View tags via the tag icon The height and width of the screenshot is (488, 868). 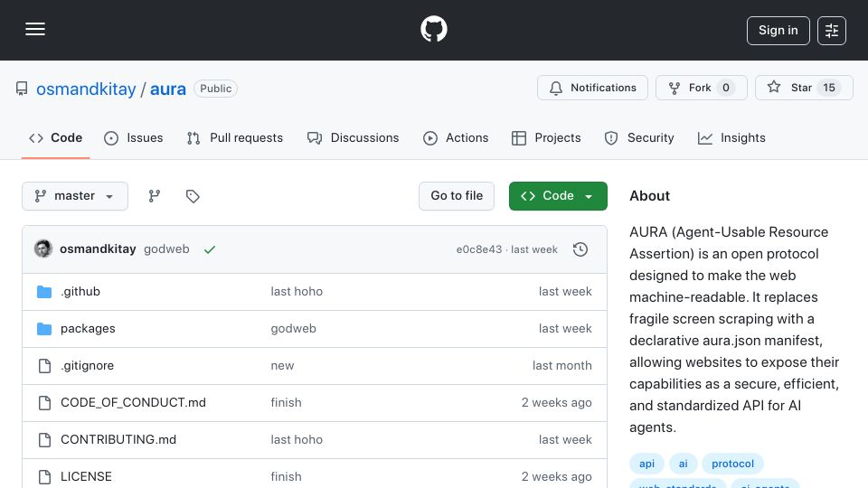(x=192, y=196)
